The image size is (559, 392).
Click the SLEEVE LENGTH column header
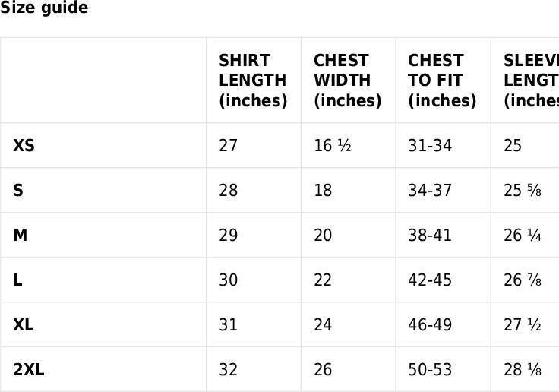(530, 81)
